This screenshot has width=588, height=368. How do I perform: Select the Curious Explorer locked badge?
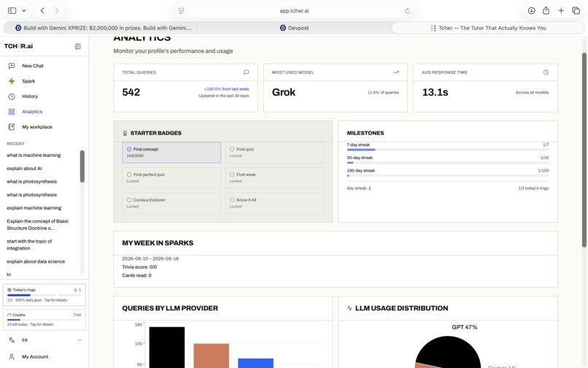click(x=171, y=203)
